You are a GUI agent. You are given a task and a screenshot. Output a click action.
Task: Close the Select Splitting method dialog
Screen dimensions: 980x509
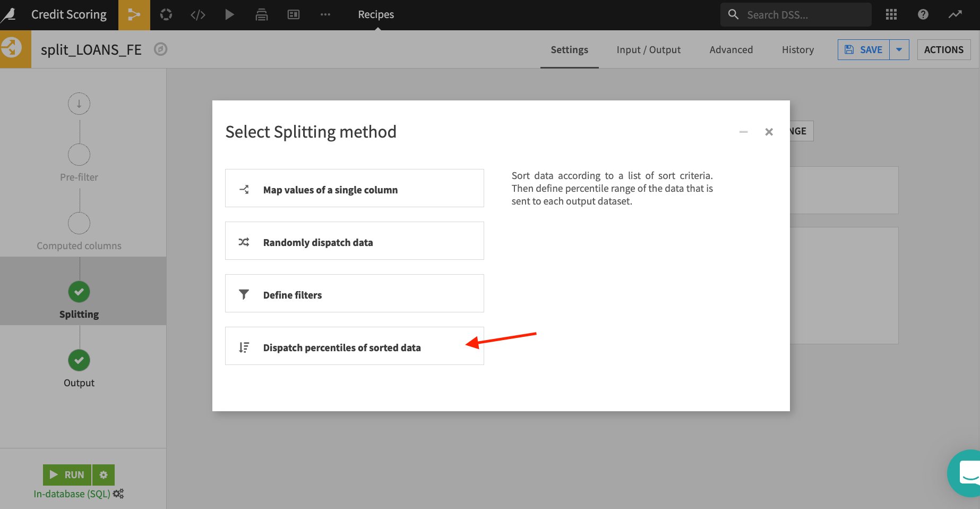pyautogui.click(x=768, y=132)
